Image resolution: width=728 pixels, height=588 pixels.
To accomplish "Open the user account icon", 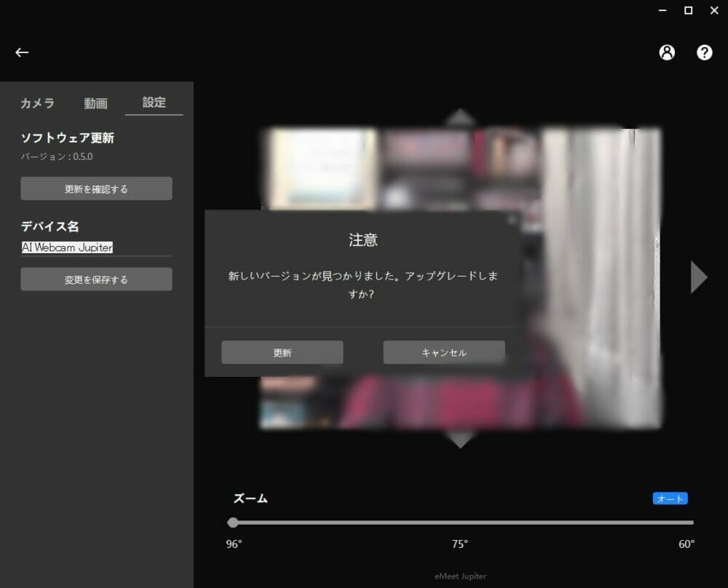I will click(667, 52).
